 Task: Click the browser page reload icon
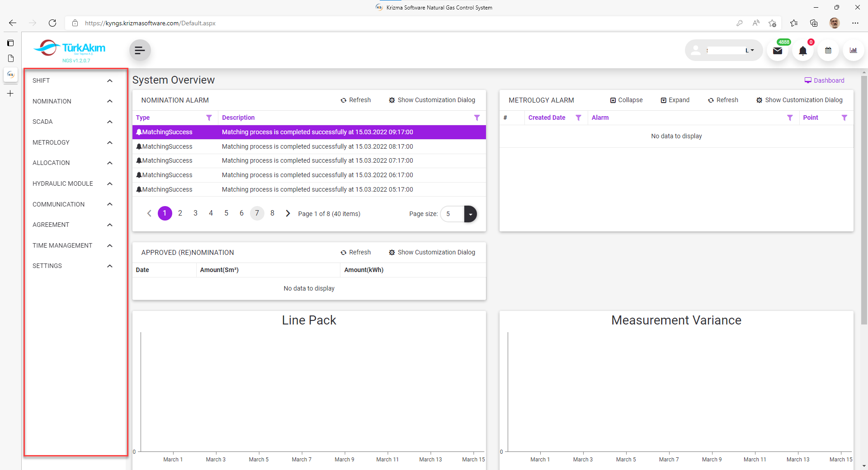(52, 23)
